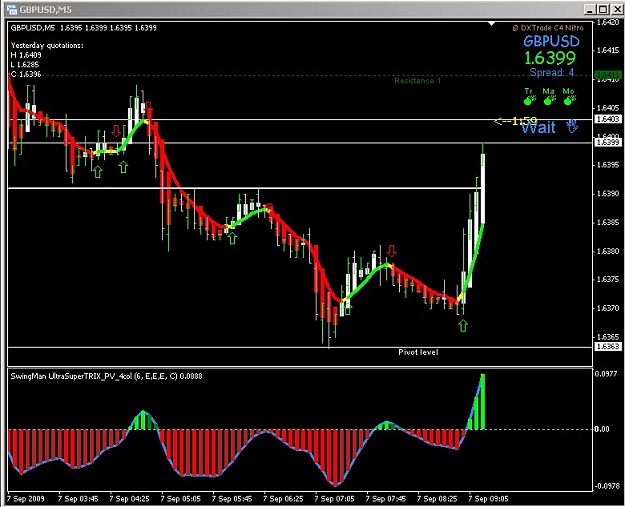Click the 1.6403 price tag on the axis
Viewport: 625px width, 507px height.
(607, 119)
